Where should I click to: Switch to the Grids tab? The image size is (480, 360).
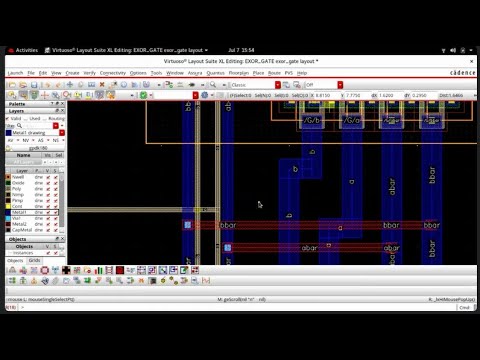point(34,260)
